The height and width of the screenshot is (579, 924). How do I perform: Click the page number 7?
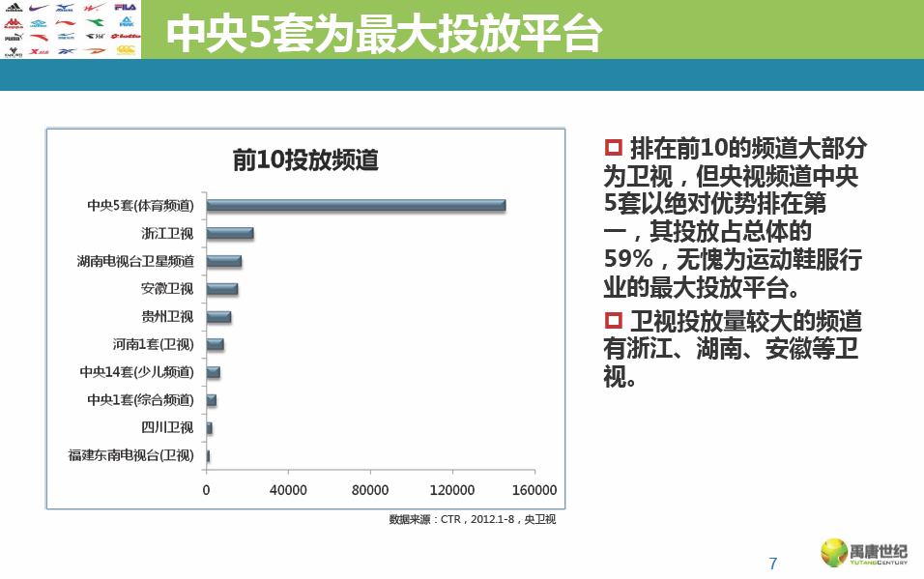[x=772, y=564]
